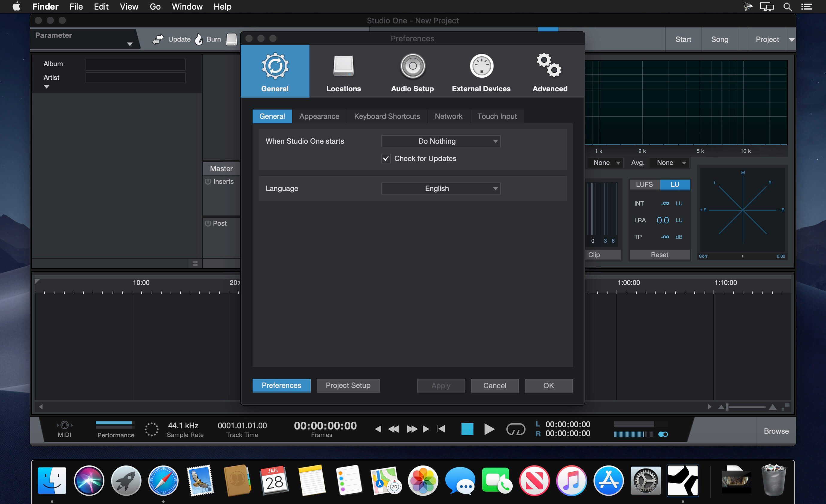The image size is (826, 504).
Task: Click the return to zero transport button
Action: tap(441, 429)
